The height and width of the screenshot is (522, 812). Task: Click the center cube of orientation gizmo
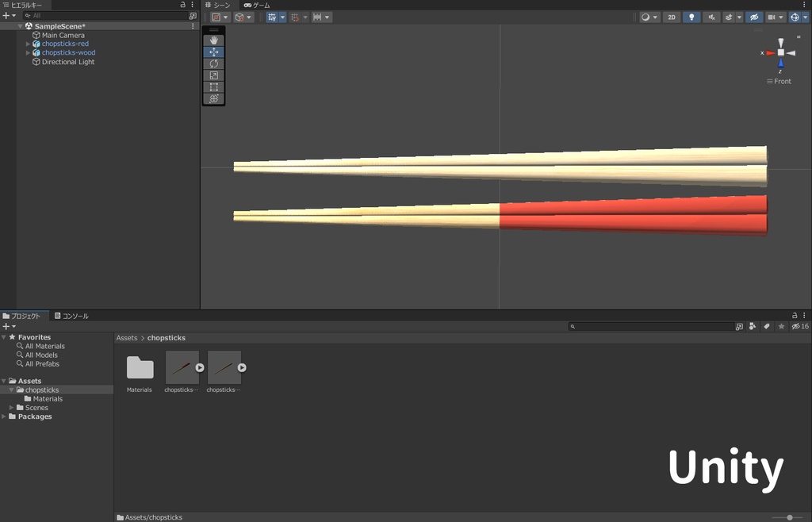click(x=780, y=52)
